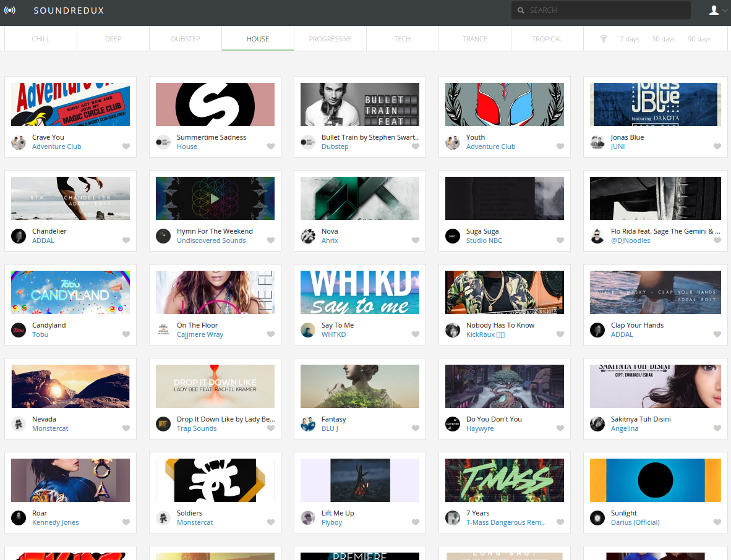Like the Jonas Blue track

(717, 146)
